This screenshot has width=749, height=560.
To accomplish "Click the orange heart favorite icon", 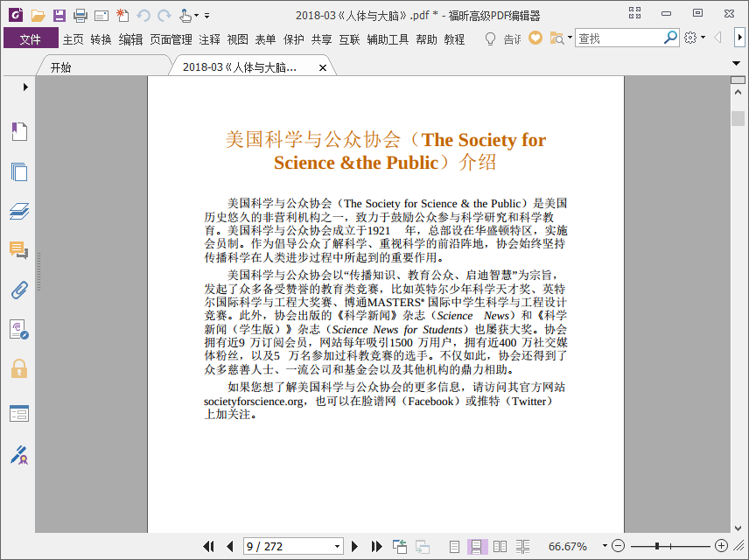I will click(535, 38).
